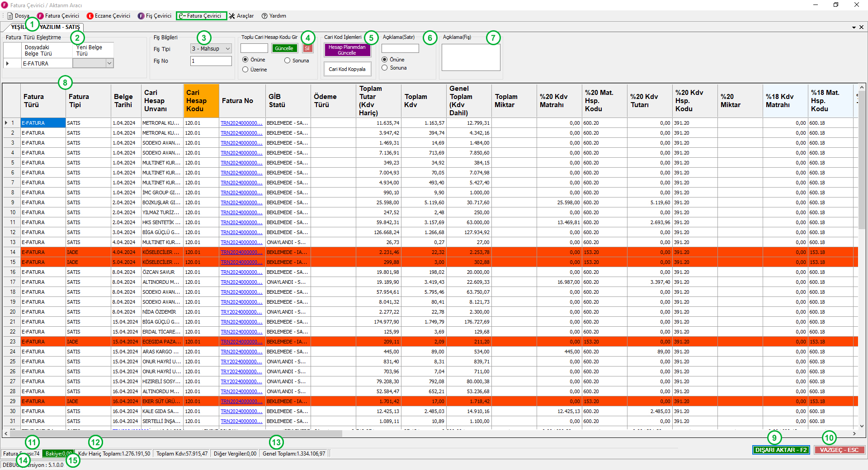Click the Fiş No input field
The width and height of the screenshot is (868, 470).
(211, 61)
